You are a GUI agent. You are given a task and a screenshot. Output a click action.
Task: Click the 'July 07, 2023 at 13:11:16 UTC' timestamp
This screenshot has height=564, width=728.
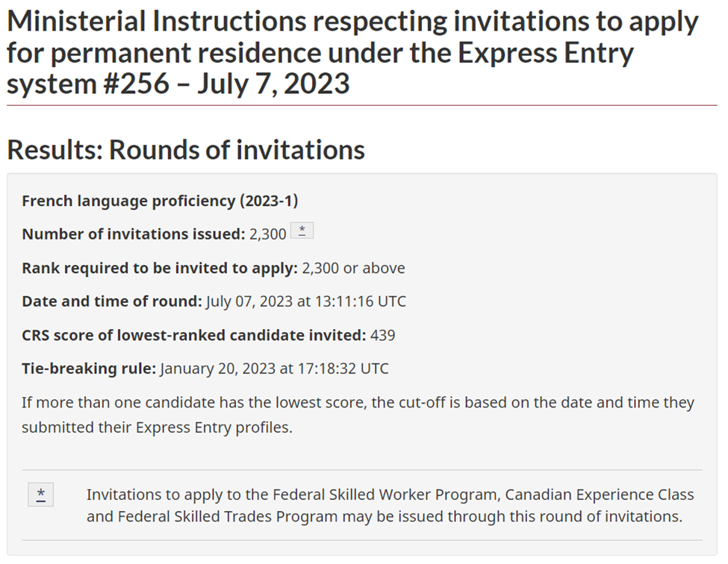(306, 301)
